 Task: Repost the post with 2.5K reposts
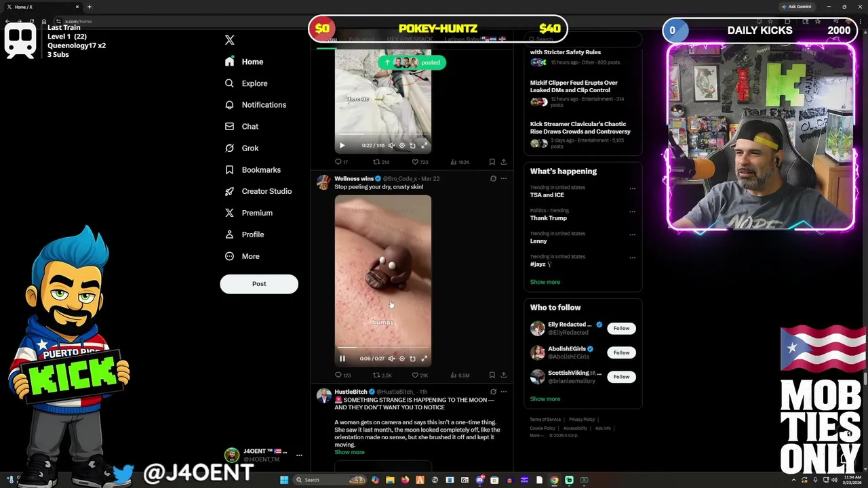pyautogui.click(x=382, y=375)
